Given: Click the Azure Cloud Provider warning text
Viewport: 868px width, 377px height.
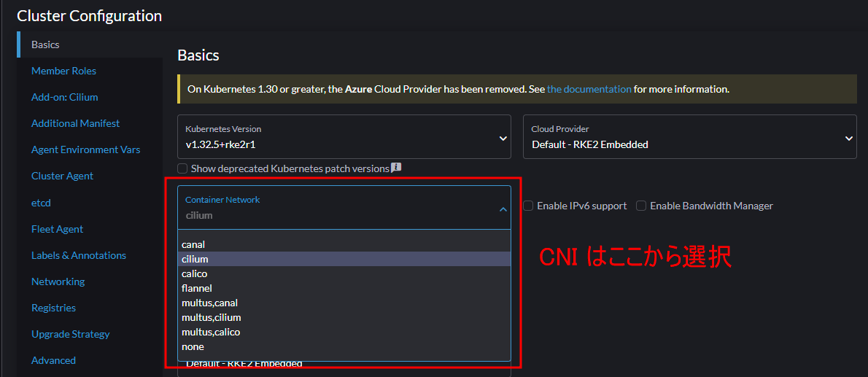Looking at the screenshot, I should pyautogui.click(x=458, y=89).
